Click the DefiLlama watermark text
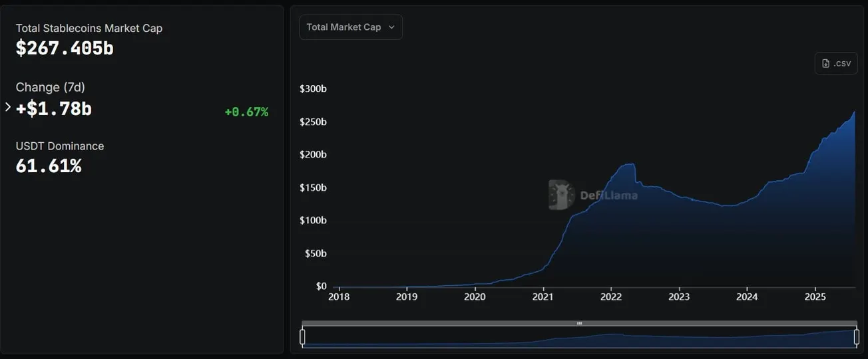Screen dimensions: 868x359 [x=609, y=195]
